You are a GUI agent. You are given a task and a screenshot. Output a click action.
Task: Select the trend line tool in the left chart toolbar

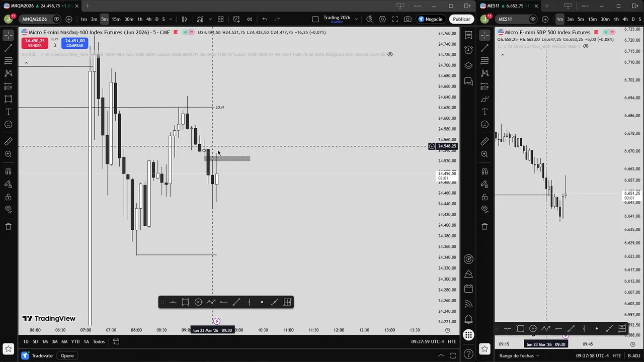tap(8, 48)
